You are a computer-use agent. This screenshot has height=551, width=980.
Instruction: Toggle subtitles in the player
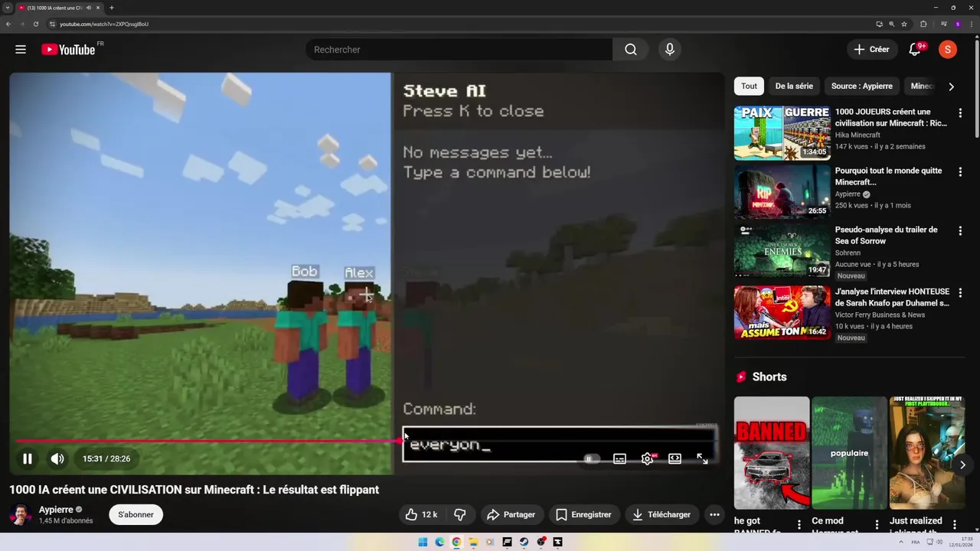point(619,458)
